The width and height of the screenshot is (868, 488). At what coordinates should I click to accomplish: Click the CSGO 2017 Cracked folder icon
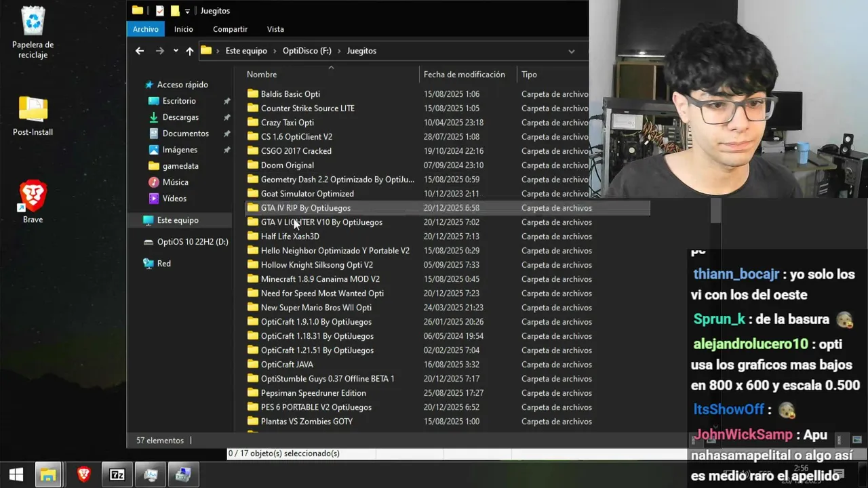[253, 151]
